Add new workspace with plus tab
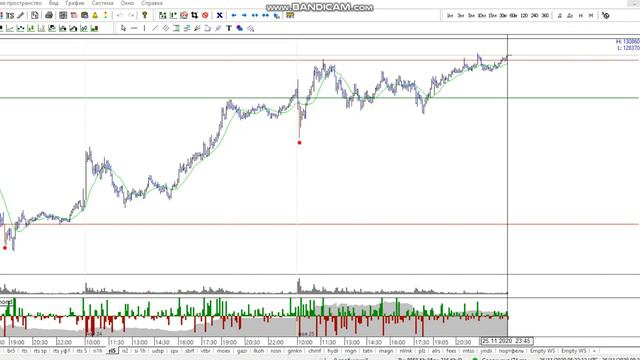The height and width of the screenshot is (360, 640). coord(594,351)
